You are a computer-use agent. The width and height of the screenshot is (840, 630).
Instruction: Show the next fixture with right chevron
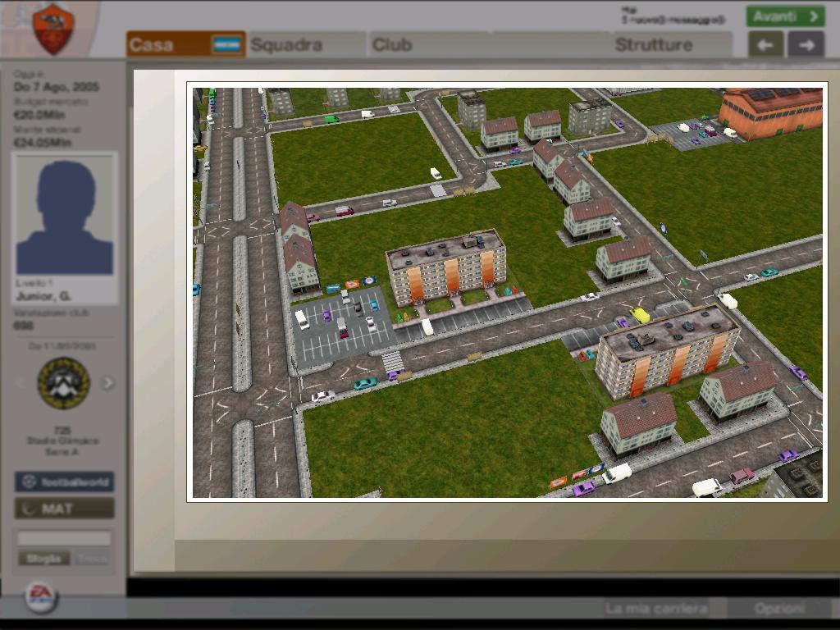(107, 383)
